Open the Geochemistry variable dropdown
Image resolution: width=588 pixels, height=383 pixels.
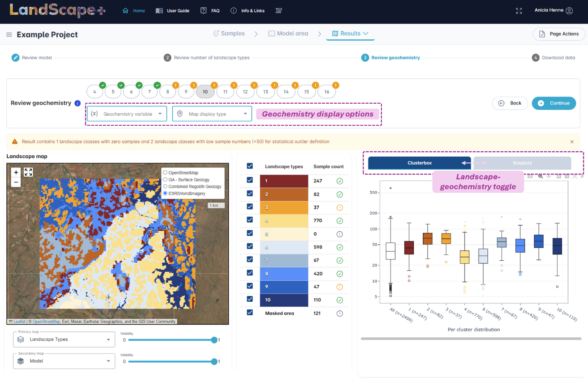coord(127,114)
